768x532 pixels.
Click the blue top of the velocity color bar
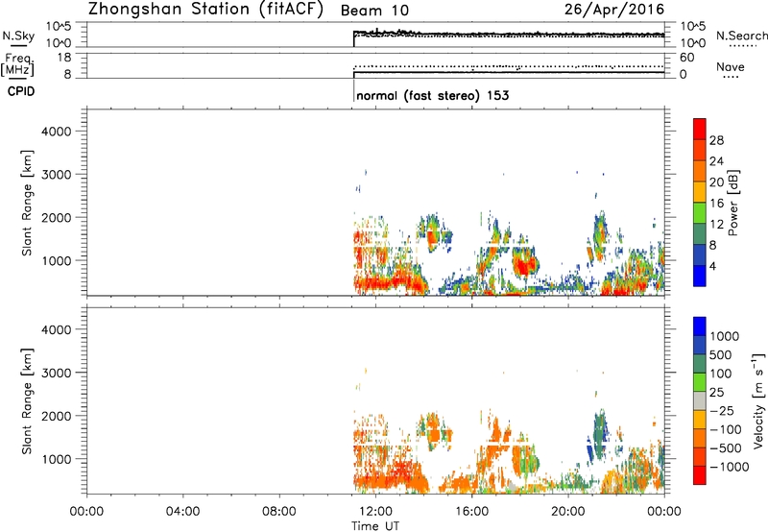(700, 326)
